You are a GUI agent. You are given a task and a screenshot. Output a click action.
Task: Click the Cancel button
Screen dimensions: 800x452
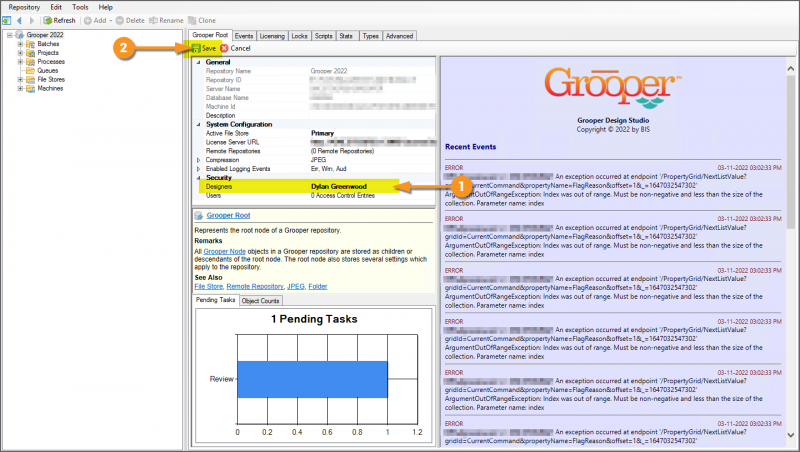tap(236, 48)
